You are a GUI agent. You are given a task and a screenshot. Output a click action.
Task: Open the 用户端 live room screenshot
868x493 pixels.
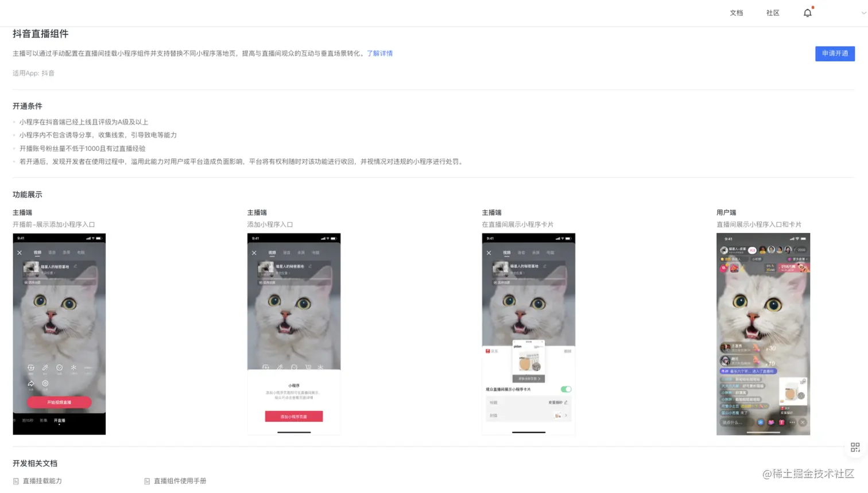point(763,334)
